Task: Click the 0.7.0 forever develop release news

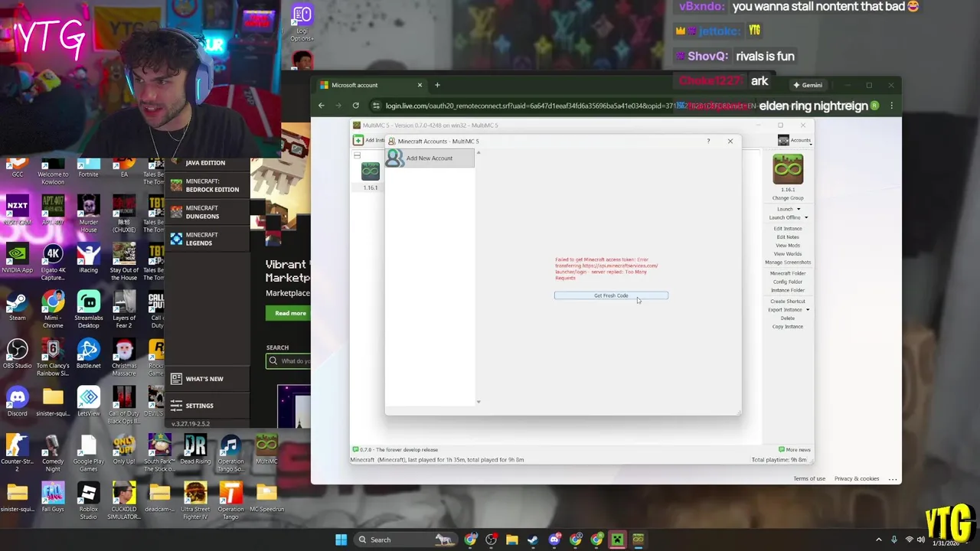Action: tap(395, 450)
